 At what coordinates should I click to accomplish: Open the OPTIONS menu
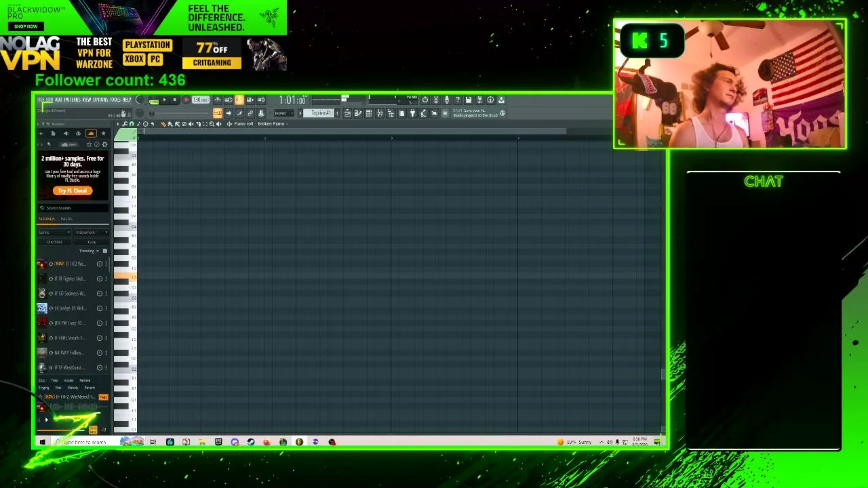coord(100,100)
